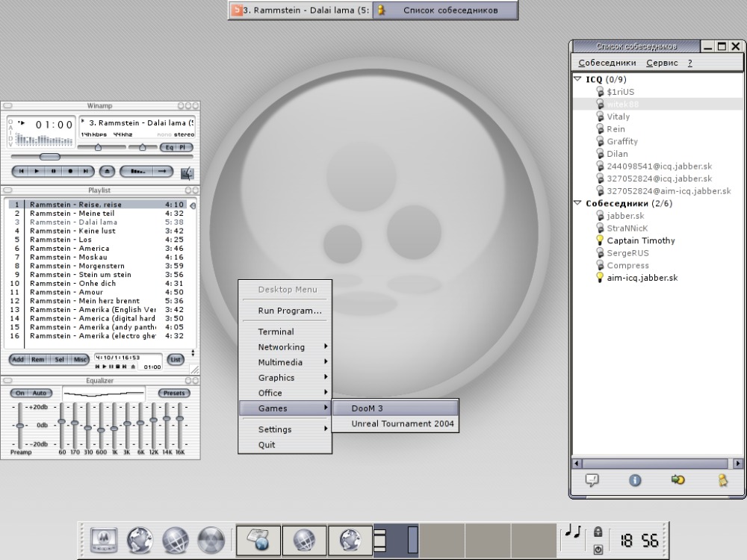This screenshot has height=560, width=747.
Task: Skip to next track in Winamp main window
Action: [86, 171]
